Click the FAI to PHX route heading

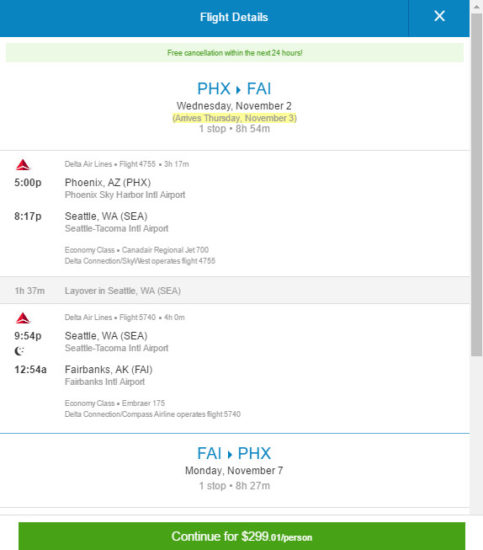point(234,454)
